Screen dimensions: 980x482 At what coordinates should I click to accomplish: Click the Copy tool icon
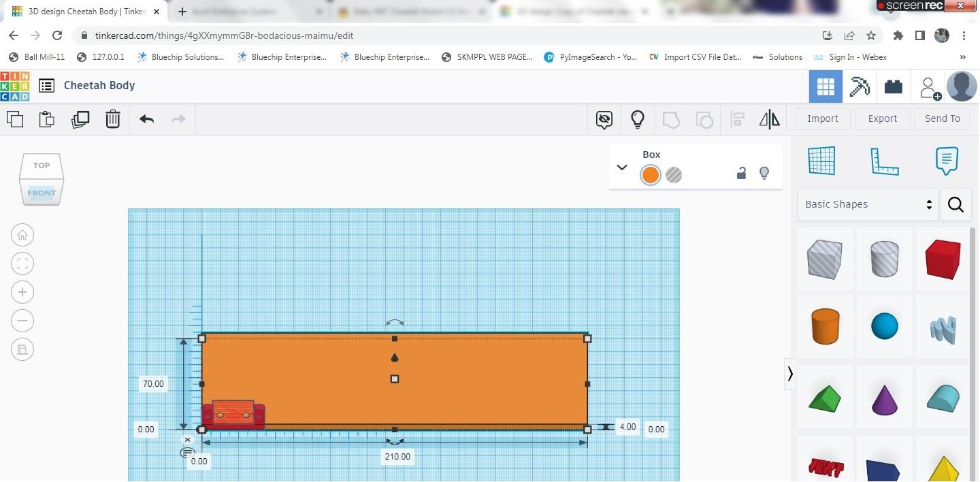[15, 119]
